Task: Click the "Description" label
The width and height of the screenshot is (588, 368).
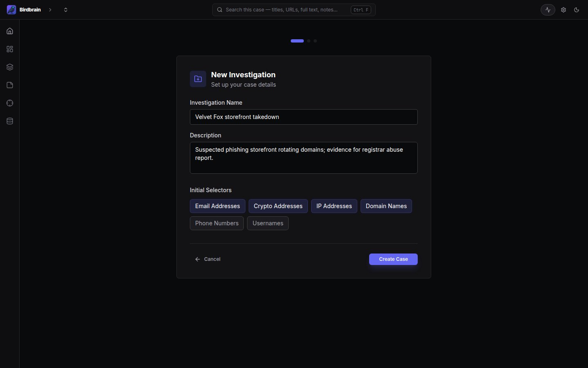Action: click(x=205, y=135)
